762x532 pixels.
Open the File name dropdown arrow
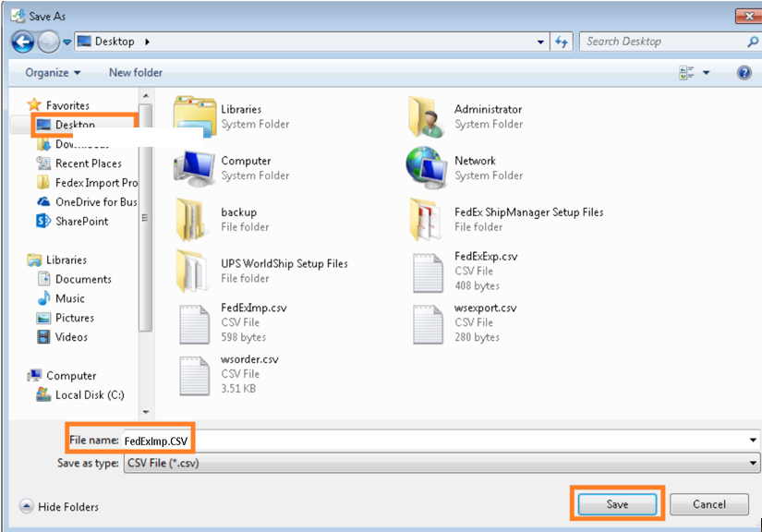pos(753,441)
